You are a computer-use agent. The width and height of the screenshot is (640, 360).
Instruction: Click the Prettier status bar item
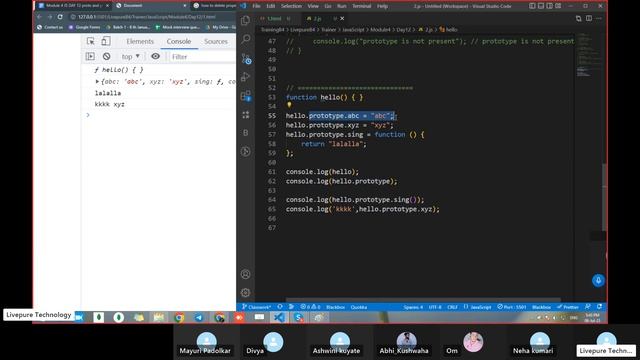click(x=568, y=307)
